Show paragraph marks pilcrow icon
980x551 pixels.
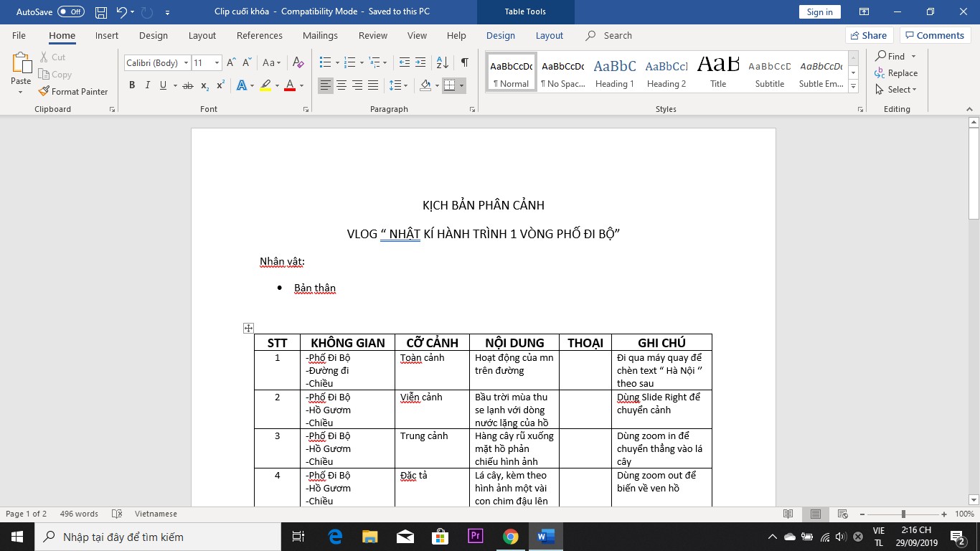pos(465,63)
